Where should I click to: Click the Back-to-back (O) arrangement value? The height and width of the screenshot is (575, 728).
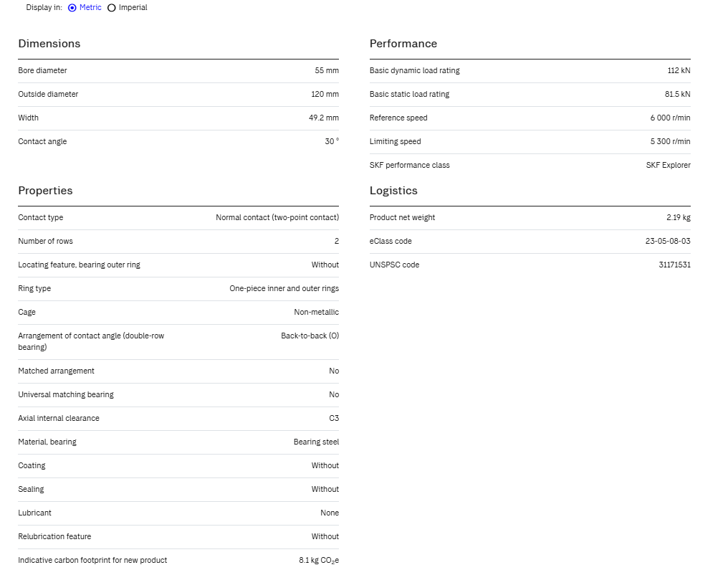click(310, 336)
